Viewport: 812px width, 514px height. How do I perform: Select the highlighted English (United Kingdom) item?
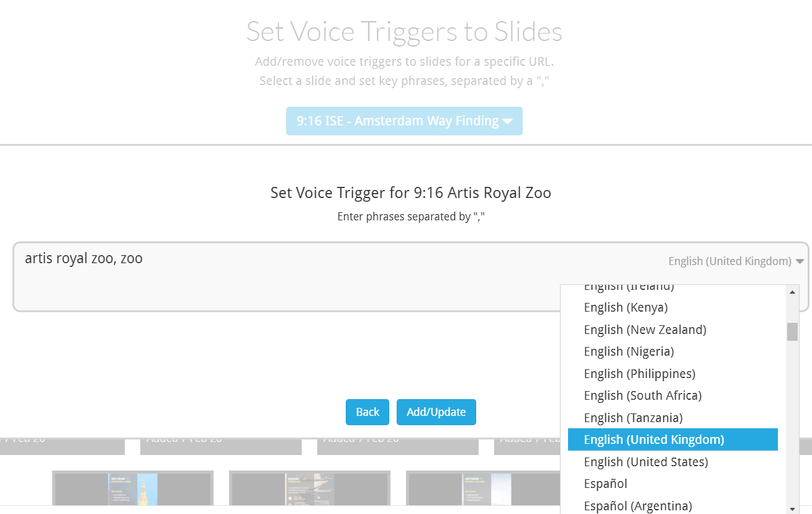pyautogui.click(x=654, y=440)
